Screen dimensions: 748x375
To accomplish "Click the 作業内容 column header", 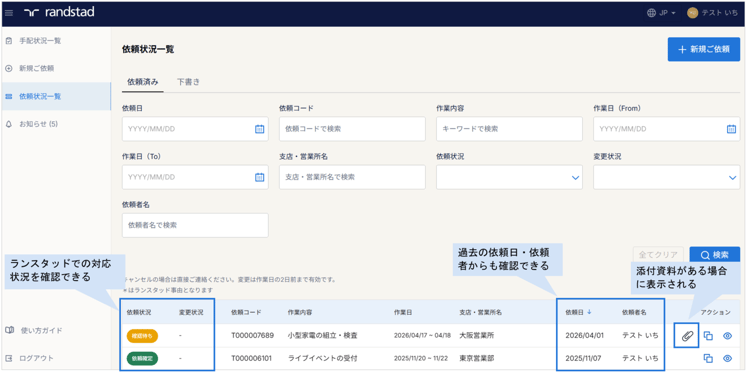I will pyautogui.click(x=300, y=312).
